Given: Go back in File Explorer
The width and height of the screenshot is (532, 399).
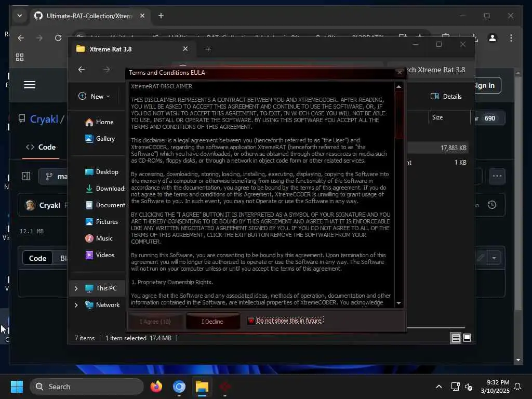Looking at the screenshot, I should (x=82, y=70).
